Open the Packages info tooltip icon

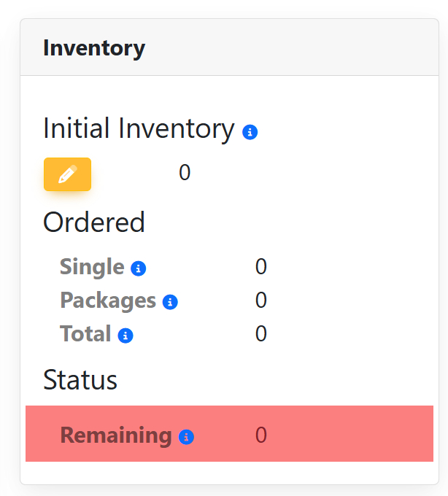click(170, 302)
